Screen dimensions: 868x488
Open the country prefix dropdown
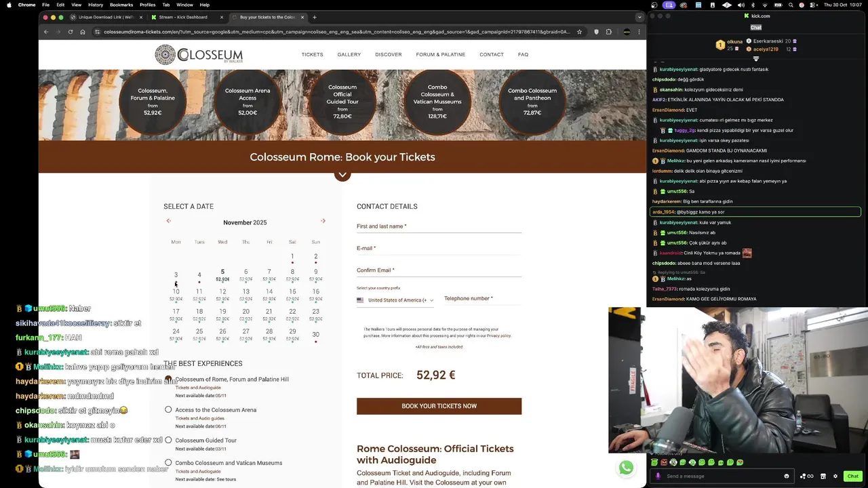(x=395, y=300)
